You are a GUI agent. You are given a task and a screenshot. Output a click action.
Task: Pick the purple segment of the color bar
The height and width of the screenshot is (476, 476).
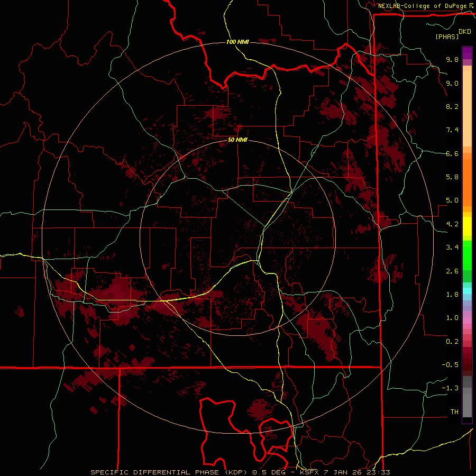[x=467, y=53]
